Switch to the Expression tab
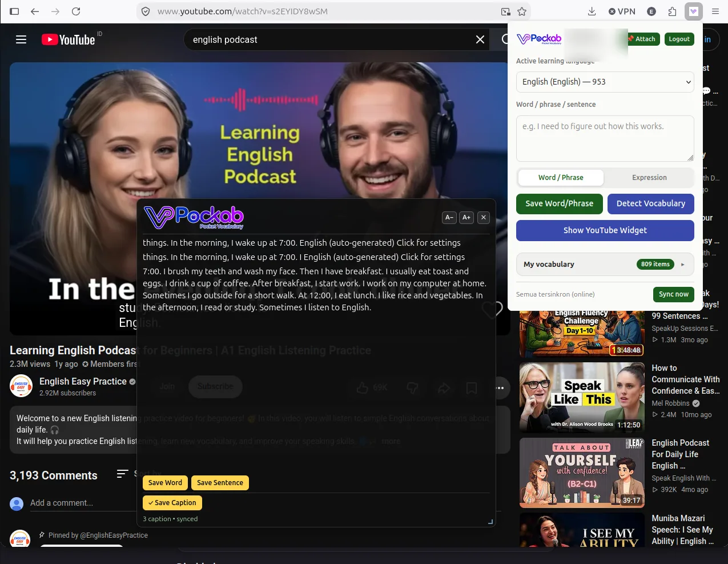 pyautogui.click(x=649, y=178)
